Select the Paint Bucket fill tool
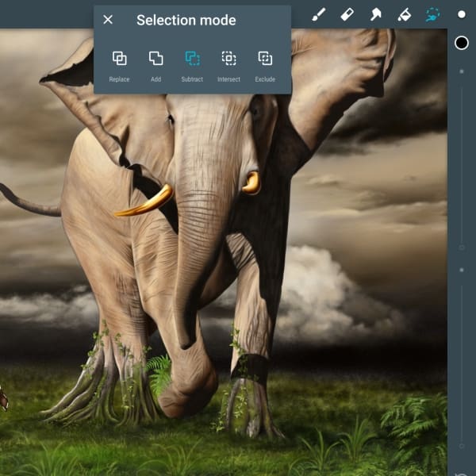 404,14
